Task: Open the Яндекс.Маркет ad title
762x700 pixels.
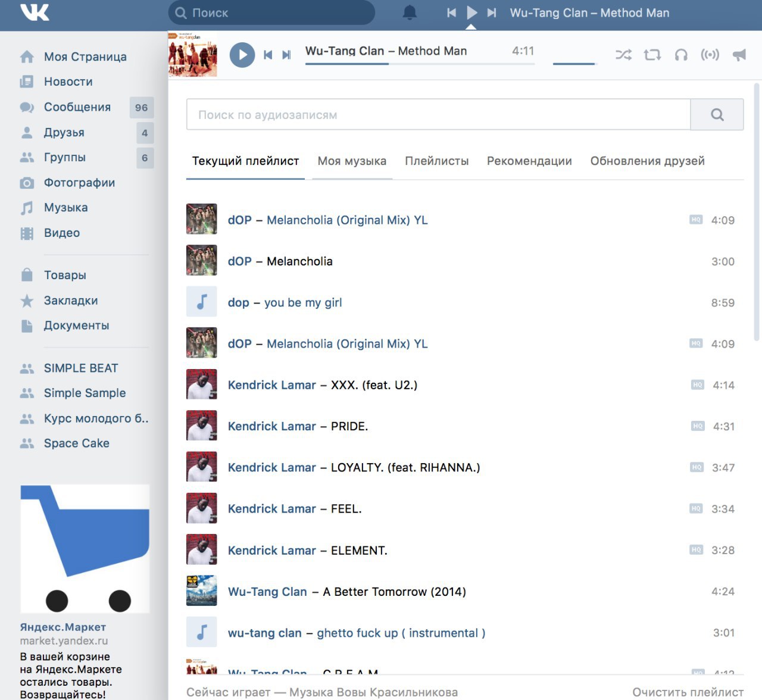Action: (x=63, y=627)
